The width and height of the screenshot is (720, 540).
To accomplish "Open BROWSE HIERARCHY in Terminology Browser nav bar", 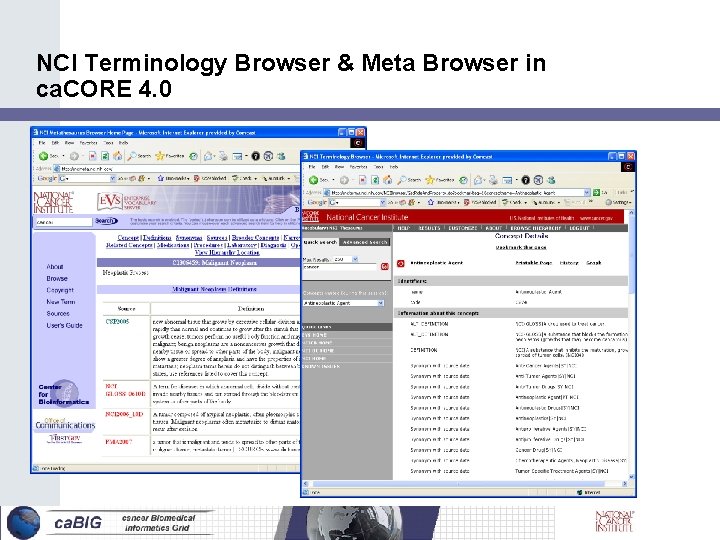I will [x=535, y=228].
